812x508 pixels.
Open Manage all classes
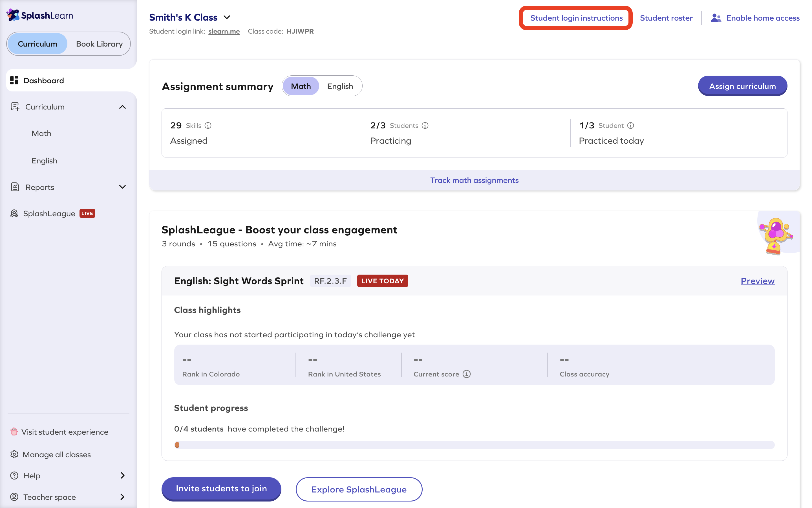[56, 455]
